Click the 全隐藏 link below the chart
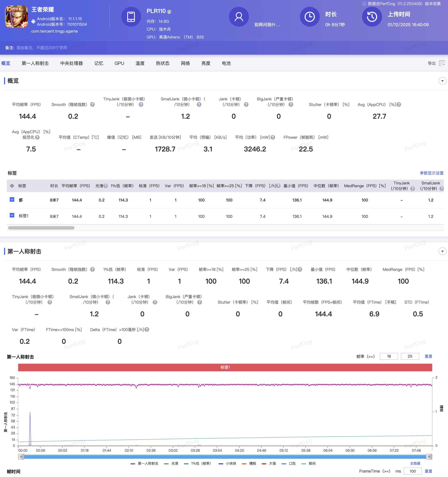 (415, 463)
